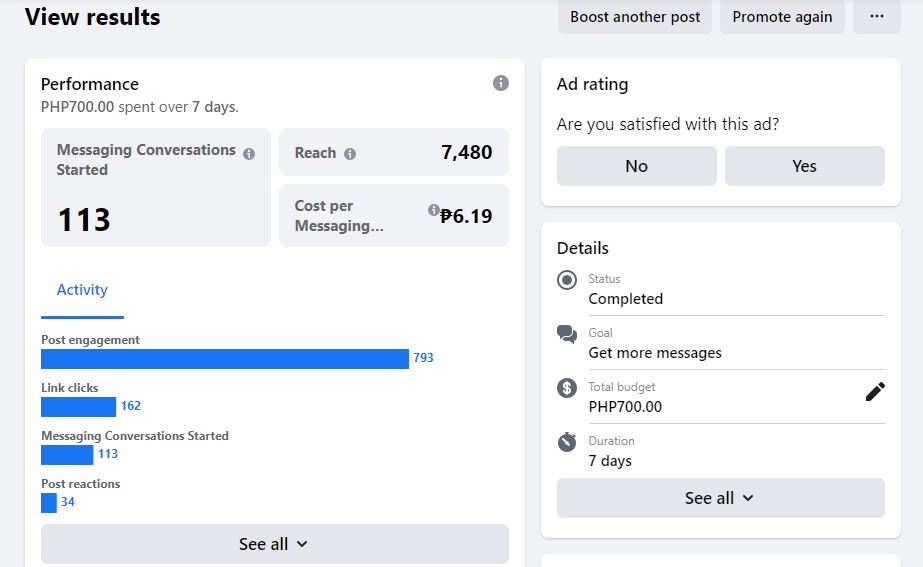Viewport: 923px width, 567px height.
Task: Open the more options ellipsis menu
Action: click(x=877, y=17)
